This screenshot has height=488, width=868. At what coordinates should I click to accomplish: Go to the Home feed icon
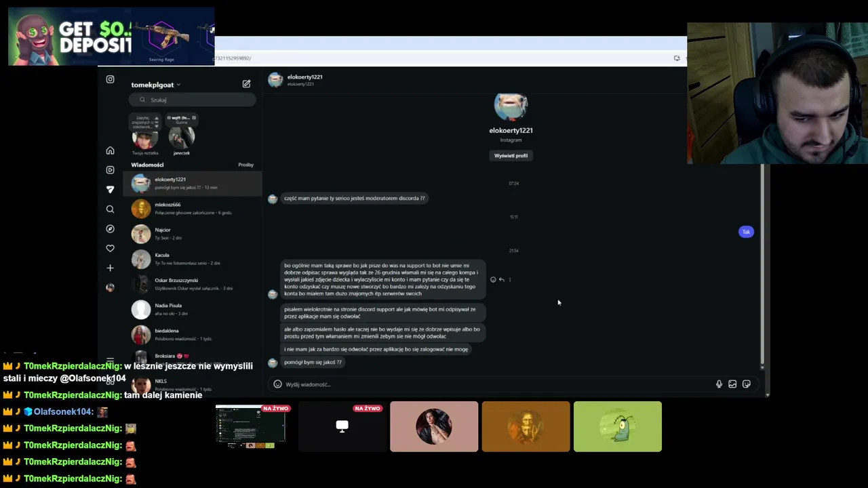tap(110, 150)
